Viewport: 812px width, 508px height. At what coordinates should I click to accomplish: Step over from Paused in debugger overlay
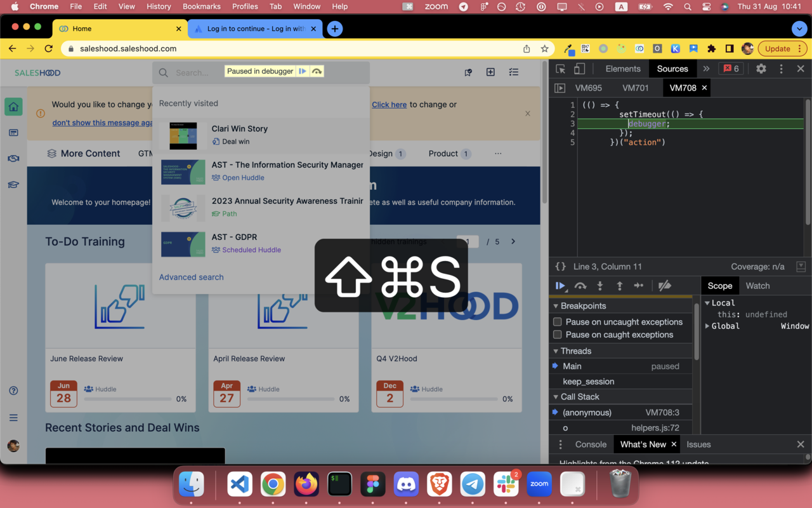click(x=317, y=71)
